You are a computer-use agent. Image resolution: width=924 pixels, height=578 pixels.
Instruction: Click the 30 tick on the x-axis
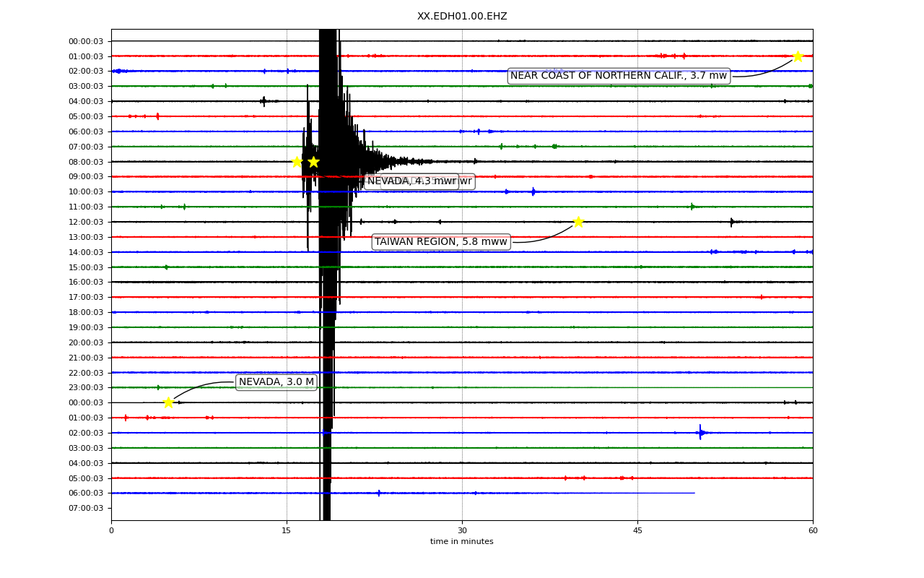tap(462, 531)
